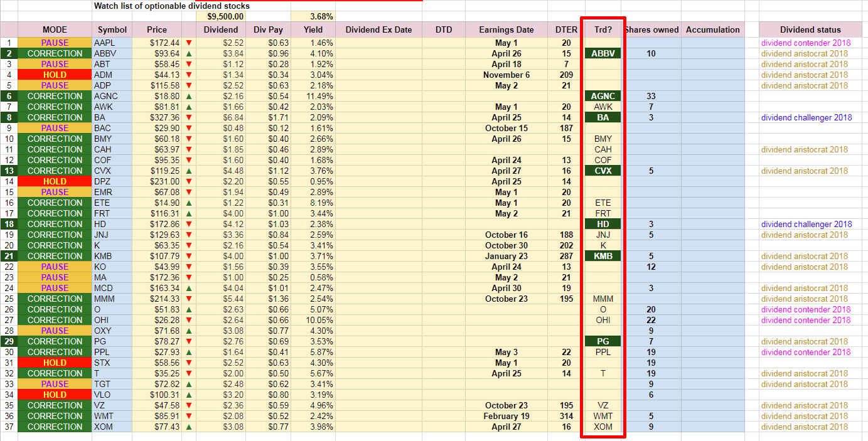Click 'dividend contender 2018' in PPL row
Image resolution: width=868 pixels, height=441 pixels.
coord(806,352)
